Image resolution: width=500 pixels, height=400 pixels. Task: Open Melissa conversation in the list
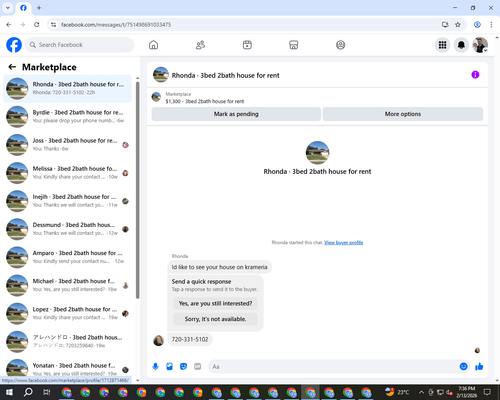pos(67,173)
